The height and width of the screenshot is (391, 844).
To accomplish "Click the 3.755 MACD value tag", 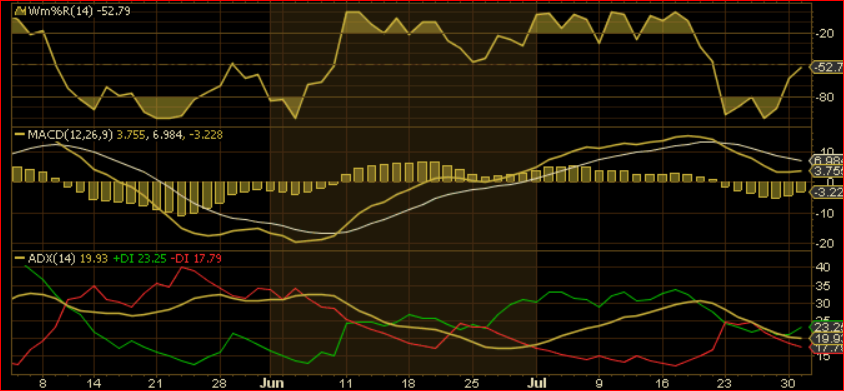I will pos(827,171).
